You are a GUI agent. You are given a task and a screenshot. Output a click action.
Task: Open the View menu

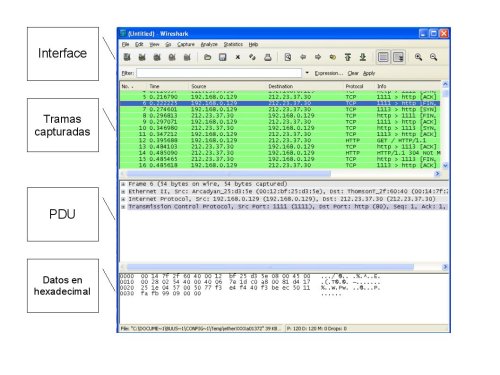pyautogui.click(x=154, y=44)
